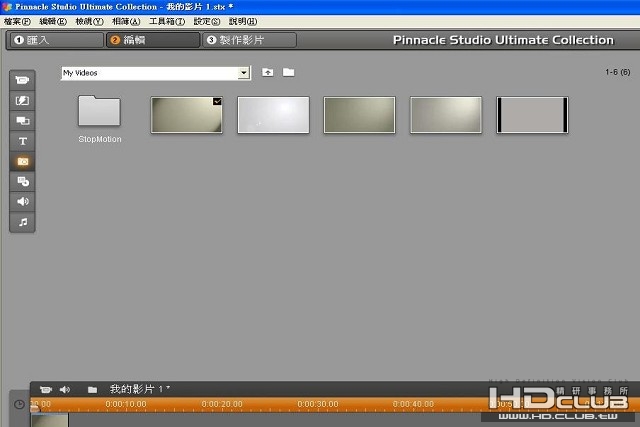Open the 工具箱(T) menu

click(167, 22)
